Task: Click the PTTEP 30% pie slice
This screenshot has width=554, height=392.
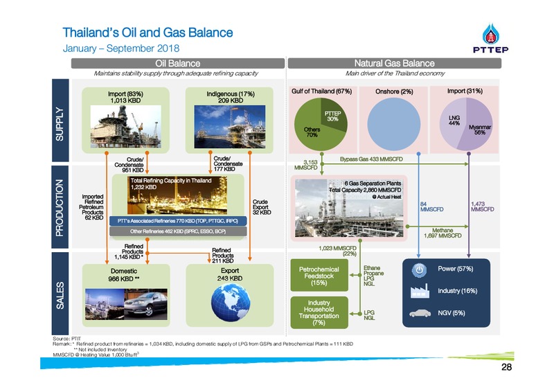Action: coord(332,116)
